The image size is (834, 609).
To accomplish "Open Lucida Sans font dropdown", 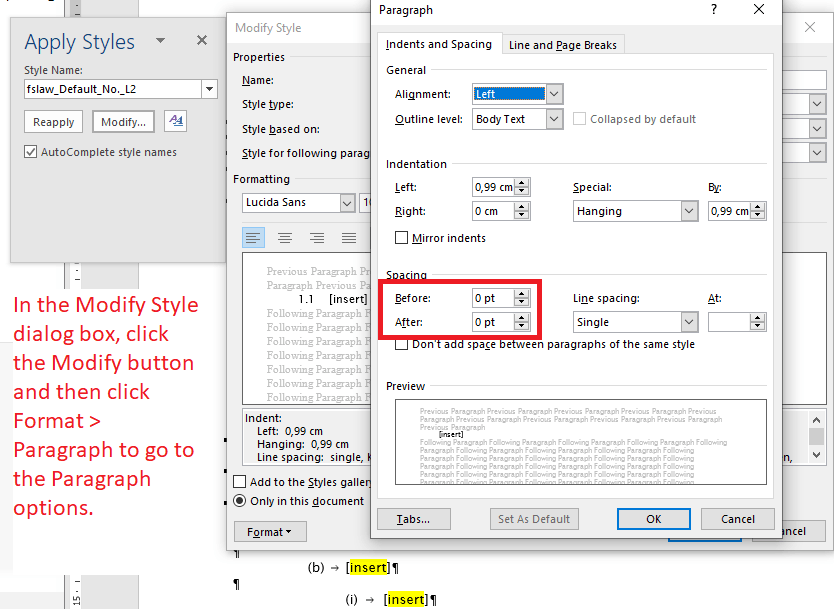I will [x=347, y=203].
